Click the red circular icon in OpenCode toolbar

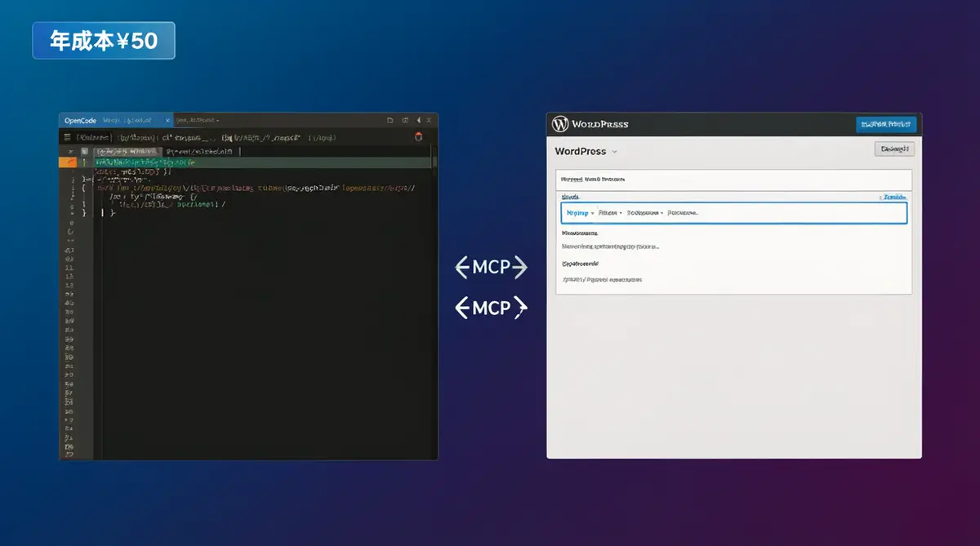point(419,137)
